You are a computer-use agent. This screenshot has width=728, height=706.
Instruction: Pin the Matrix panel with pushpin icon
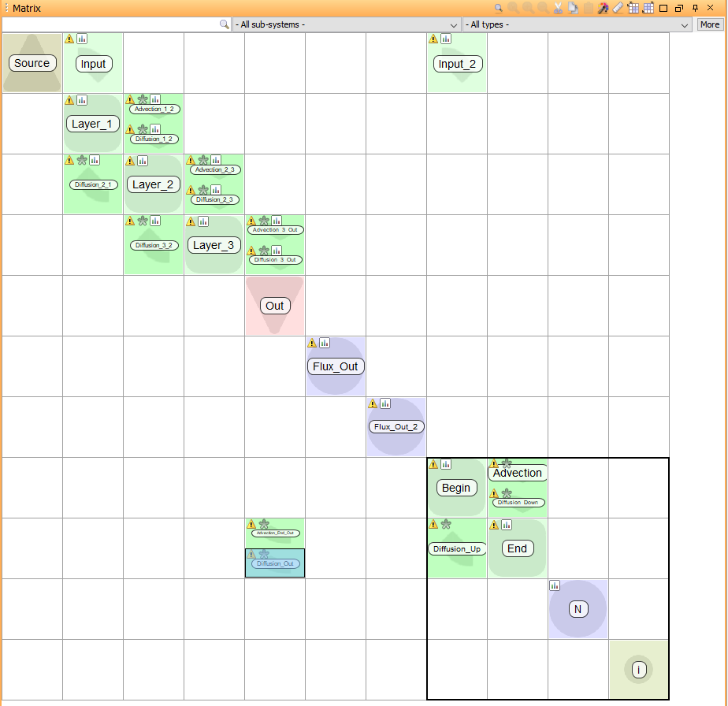[695, 8]
